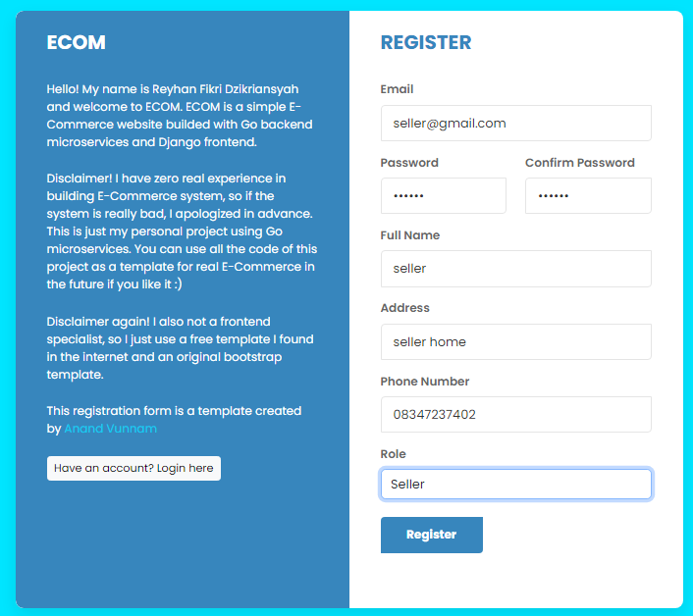Click the Full Name label

410,235
